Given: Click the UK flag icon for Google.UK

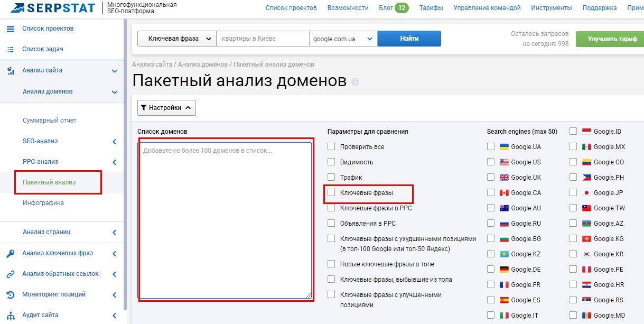Looking at the screenshot, I should [x=504, y=178].
